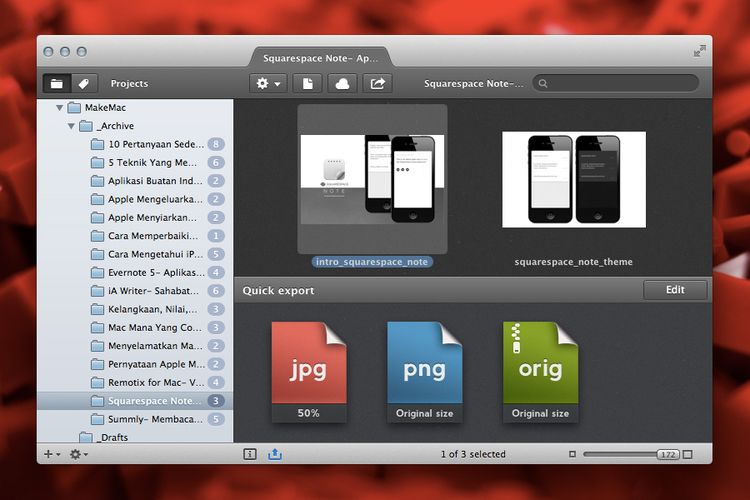Export using the png Original size preset
Screen dimensions: 750x500
pos(424,372)
